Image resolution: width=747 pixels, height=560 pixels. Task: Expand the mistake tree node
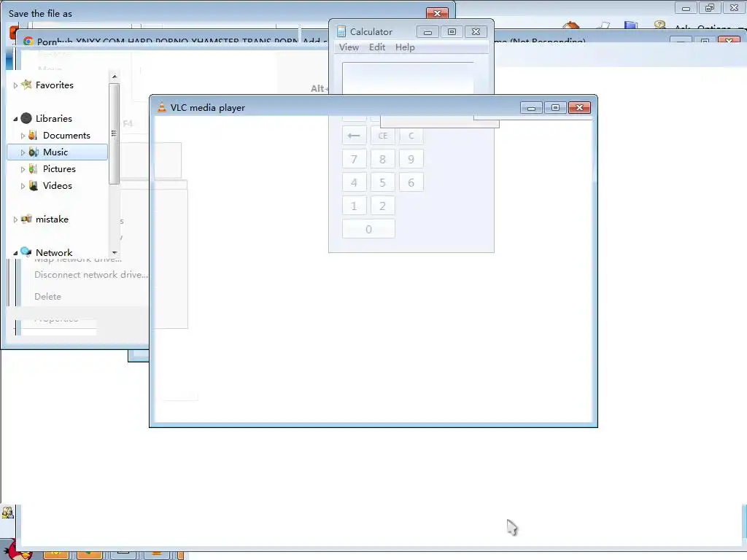coord(15,219)
